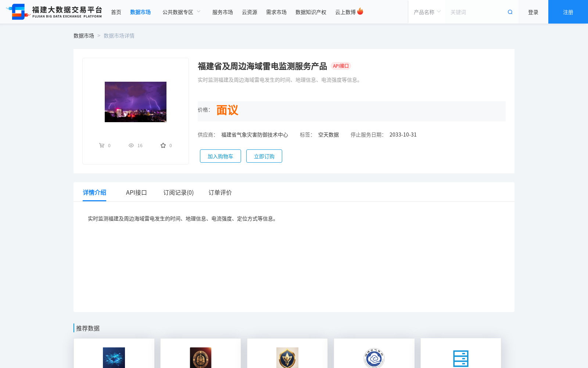Viewport: 588px width, 368px height.
Task: Open the lightning product thumbnail image
Action: point(136,102)
